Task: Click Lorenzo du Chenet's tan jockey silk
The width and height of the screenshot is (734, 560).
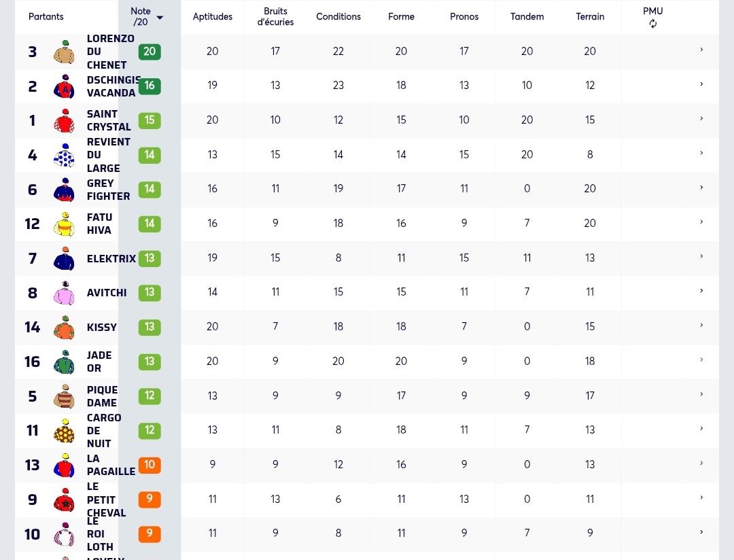Action: click(x=64, y=52)
